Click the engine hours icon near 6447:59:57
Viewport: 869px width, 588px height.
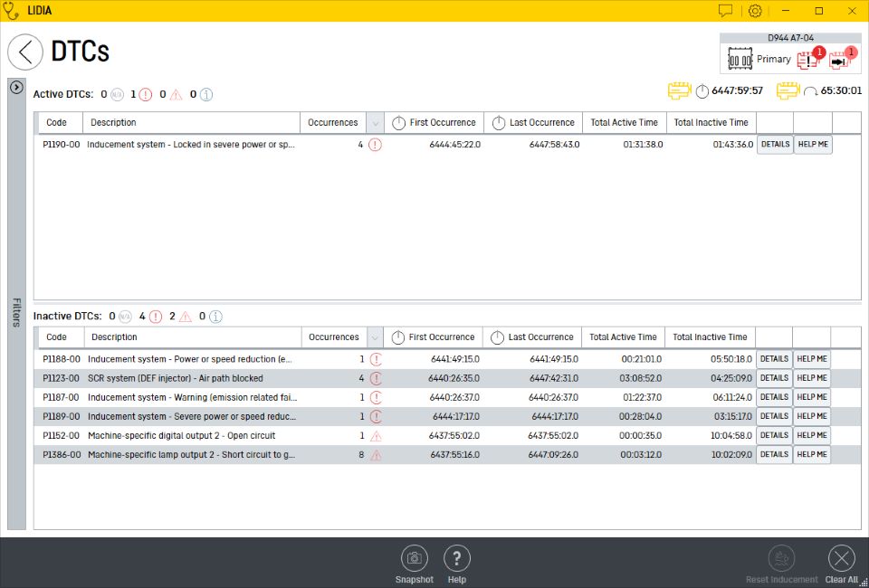(x=679, y=91)
